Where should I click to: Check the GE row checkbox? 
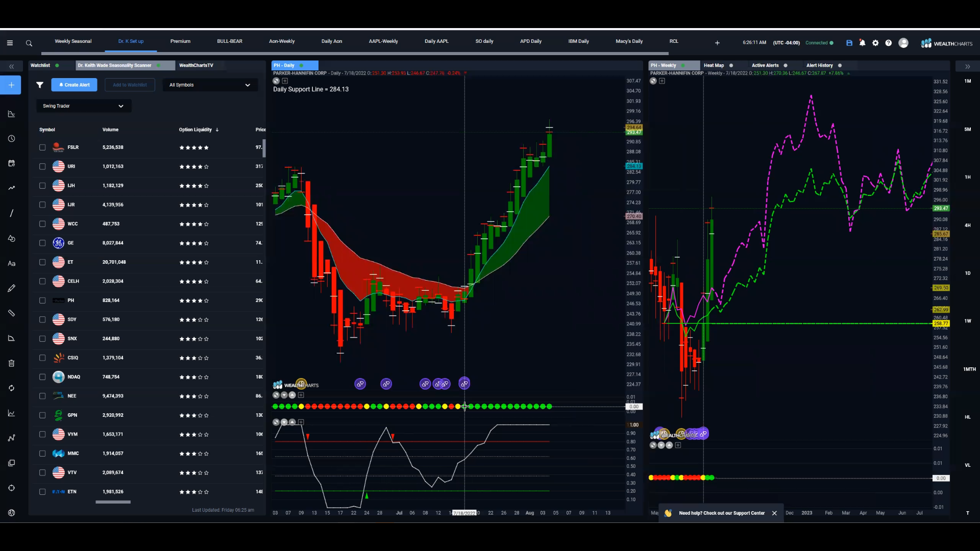click(42, 243)
